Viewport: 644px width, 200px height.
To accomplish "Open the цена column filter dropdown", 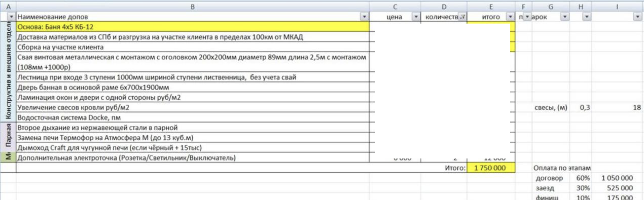I will (416, 17).
